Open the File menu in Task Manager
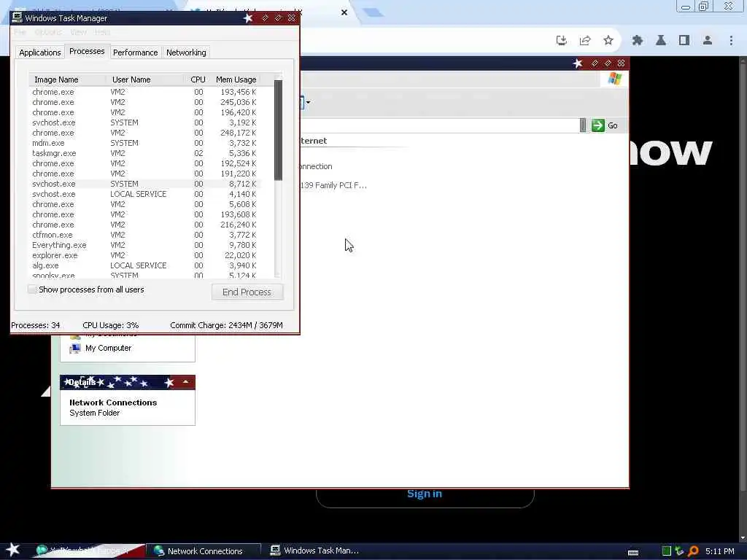This screenshot has width=747, height=560. tap(20, 32)
